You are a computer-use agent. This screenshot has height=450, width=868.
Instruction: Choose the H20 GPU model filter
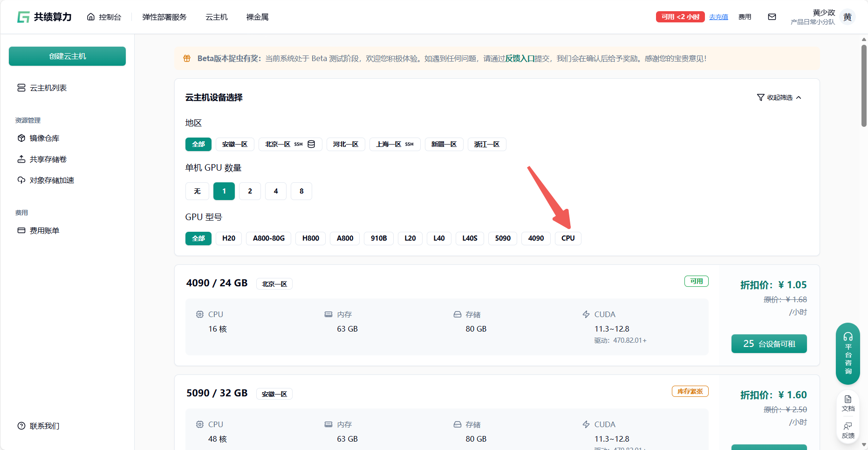(228, 238)
